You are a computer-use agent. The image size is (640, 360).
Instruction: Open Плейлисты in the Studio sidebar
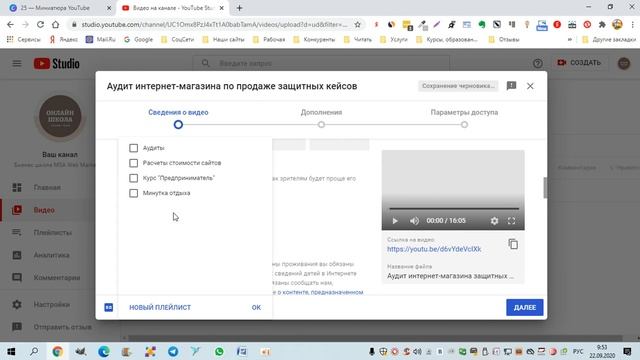(x=47, y=232)
